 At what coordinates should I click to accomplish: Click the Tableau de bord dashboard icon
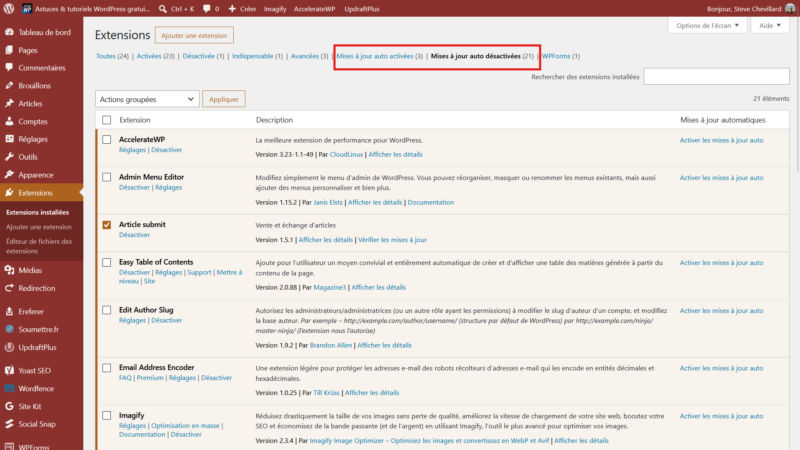pyautogui.click(x=9, y=32)
